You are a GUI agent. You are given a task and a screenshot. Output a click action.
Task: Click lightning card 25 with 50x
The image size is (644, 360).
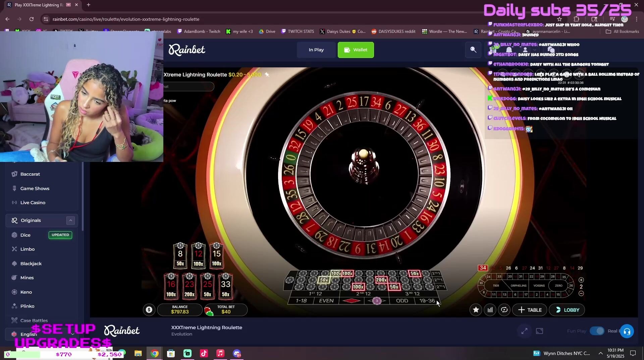(208, 286)
